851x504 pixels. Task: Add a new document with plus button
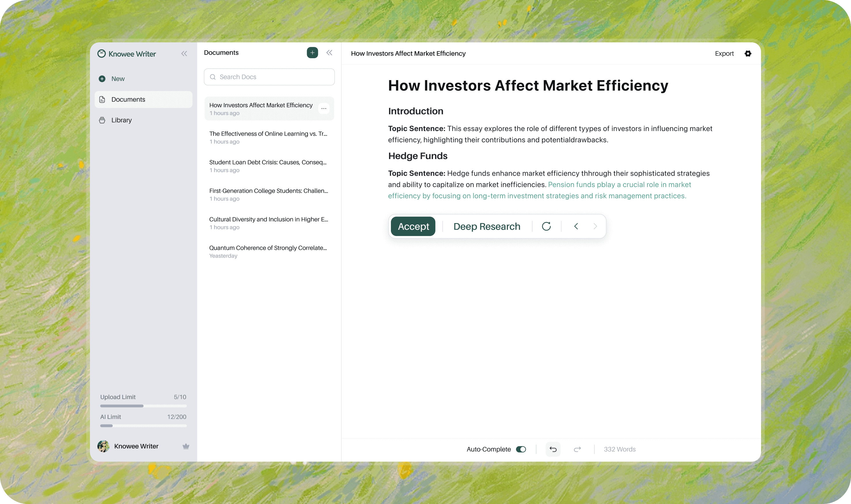tap(312, 53)
